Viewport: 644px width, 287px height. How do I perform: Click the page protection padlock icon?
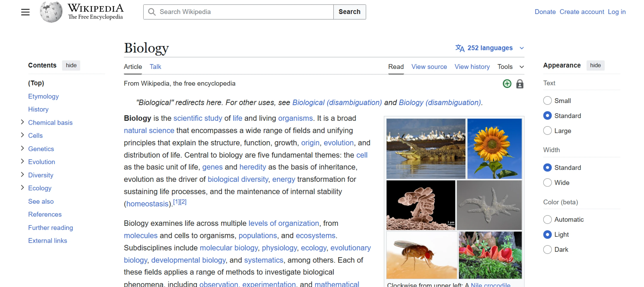(x=519, y=84)
